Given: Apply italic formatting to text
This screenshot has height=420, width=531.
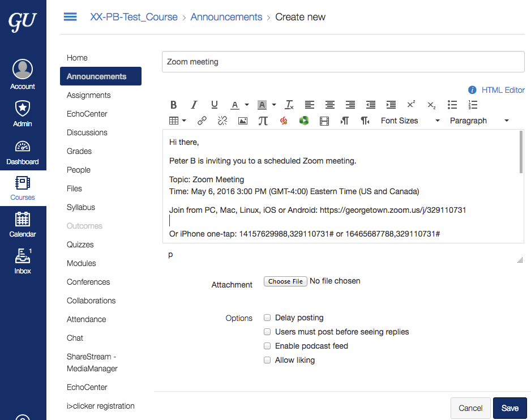Looking at the screenshot, I should tap(194, 105).
